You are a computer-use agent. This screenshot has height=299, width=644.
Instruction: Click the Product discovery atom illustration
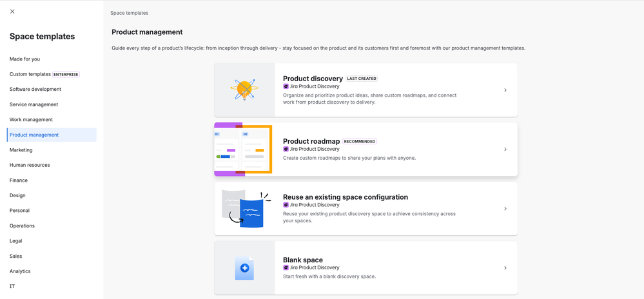point(244,90)
